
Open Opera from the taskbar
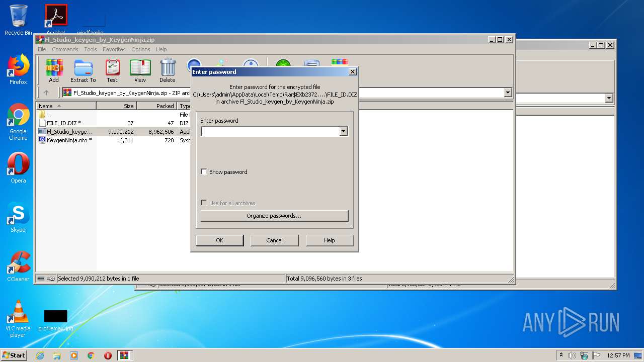pyautogui.click(x=108, y=355)
